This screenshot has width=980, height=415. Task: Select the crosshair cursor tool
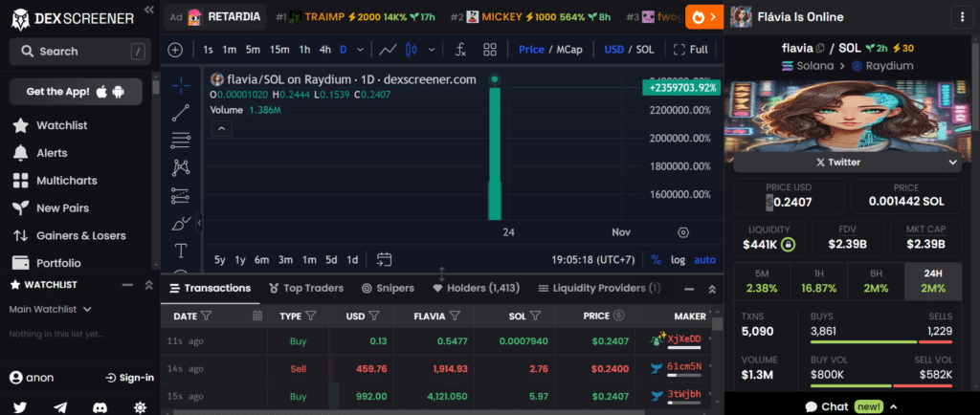181,85
